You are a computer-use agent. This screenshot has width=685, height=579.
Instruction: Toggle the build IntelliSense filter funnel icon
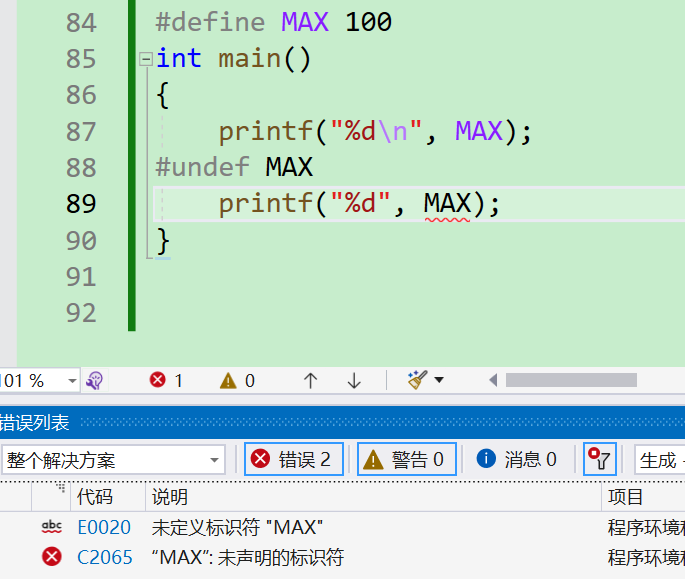(600, 459)
